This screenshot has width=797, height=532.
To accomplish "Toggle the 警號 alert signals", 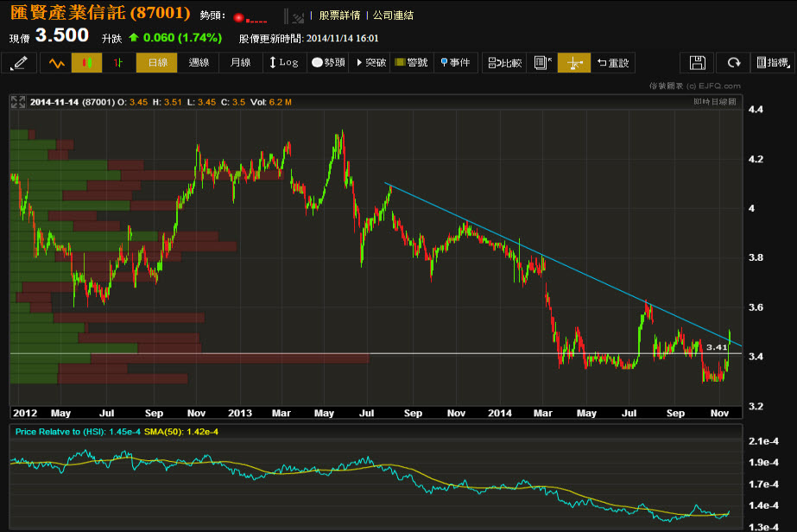I will click(x=411, y=63).
